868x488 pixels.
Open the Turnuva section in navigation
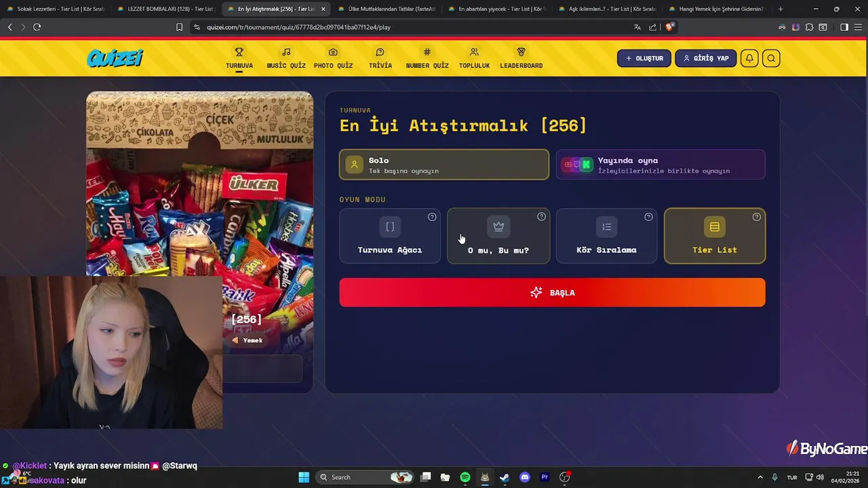239,58
